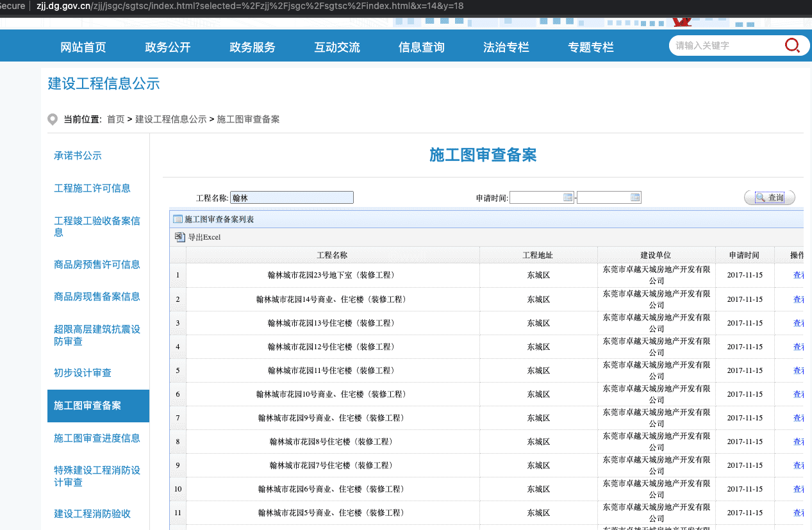Image resolution: width=812 pixels, height=530 pixels.
Task: Select 政务服务 in the top navigation
Action: point(253,47)
